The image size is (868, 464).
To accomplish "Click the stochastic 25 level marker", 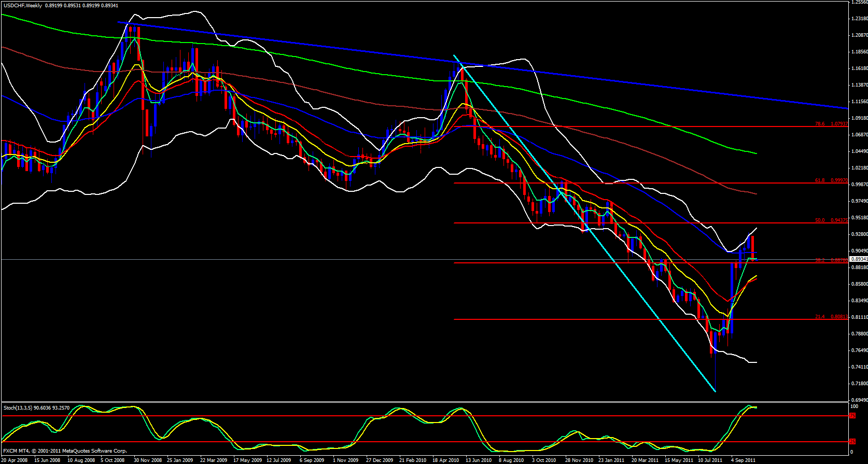I will [x=852, y=442].
